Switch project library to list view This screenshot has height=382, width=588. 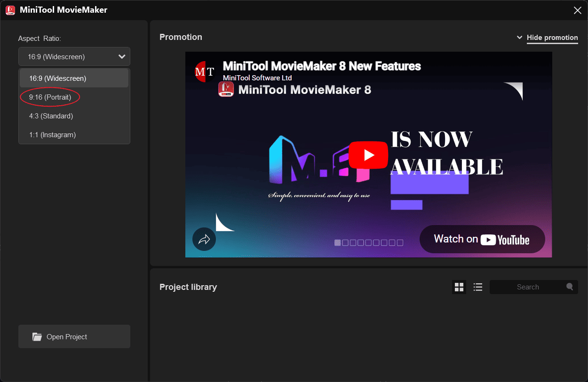click(x=478, y=287)
